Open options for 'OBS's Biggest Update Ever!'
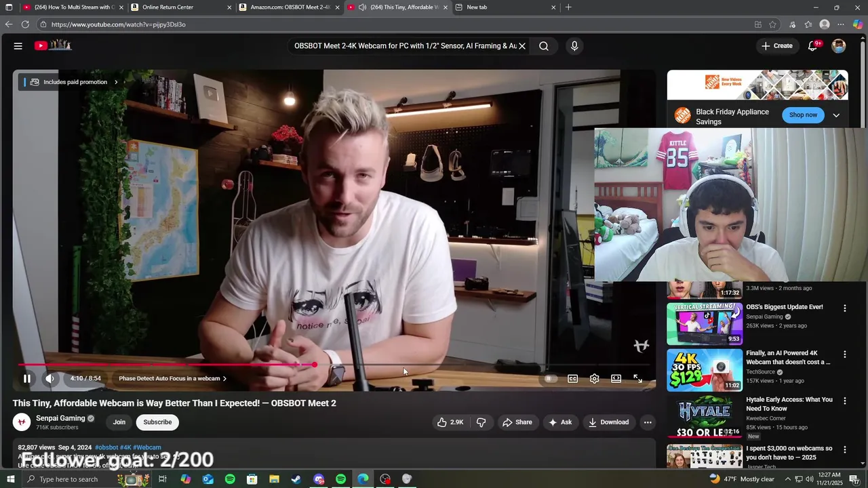The width and height of the screenshot is (868, 488). click(845, 308)
